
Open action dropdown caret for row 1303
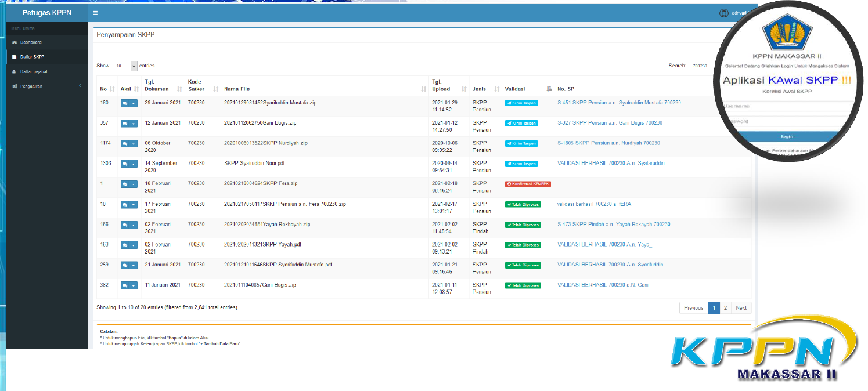coord(134,164)
